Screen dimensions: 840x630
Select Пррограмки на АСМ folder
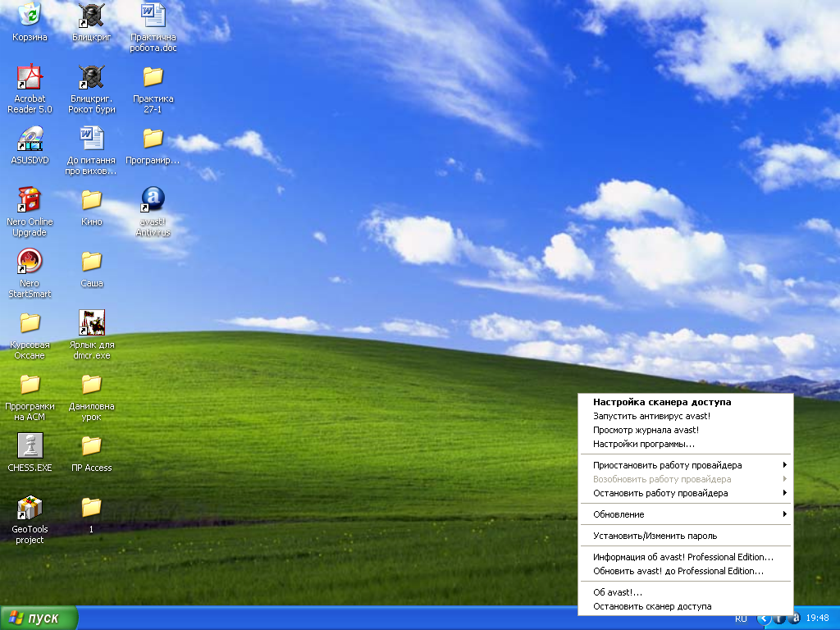[x=30, y=396]
